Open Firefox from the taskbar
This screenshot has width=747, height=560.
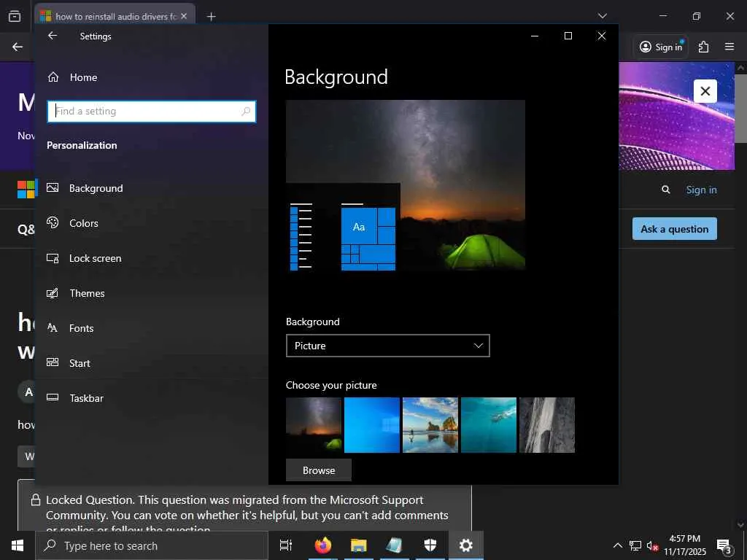click(323, 545)
